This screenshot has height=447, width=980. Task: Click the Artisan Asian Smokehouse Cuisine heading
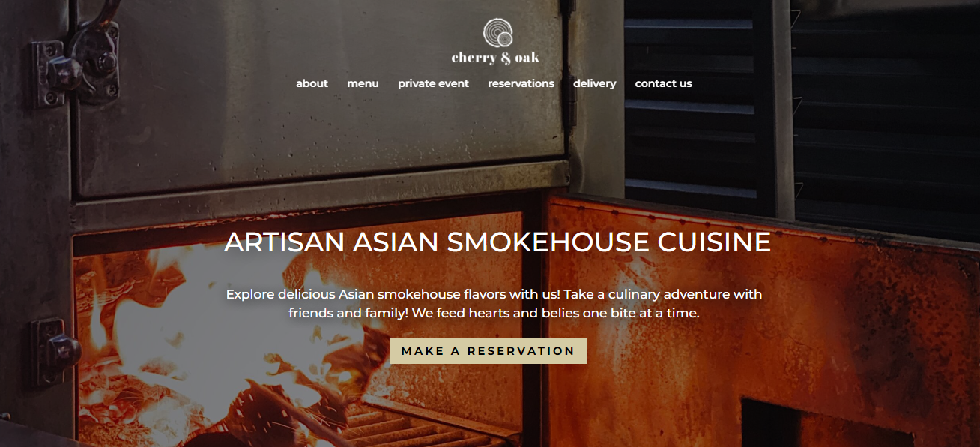pos(497,242)
